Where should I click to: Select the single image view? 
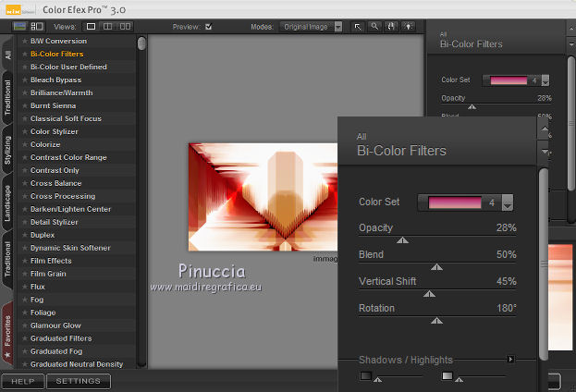(x=91, y=27)
